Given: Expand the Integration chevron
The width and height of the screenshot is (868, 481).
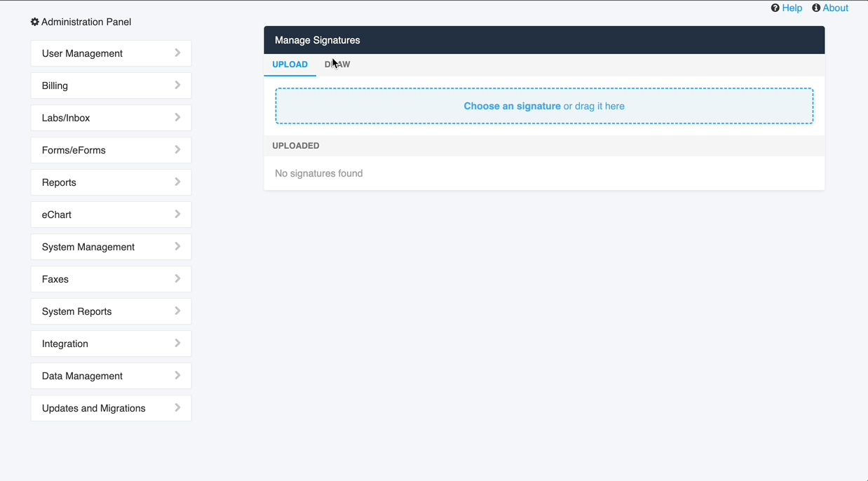Looking at the screenshot, I should (x=177, y=343).
